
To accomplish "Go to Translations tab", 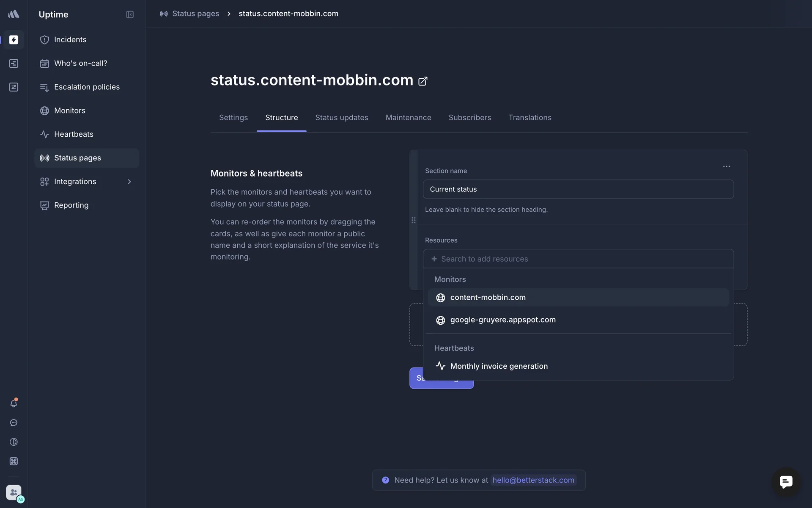I will 529,118.
